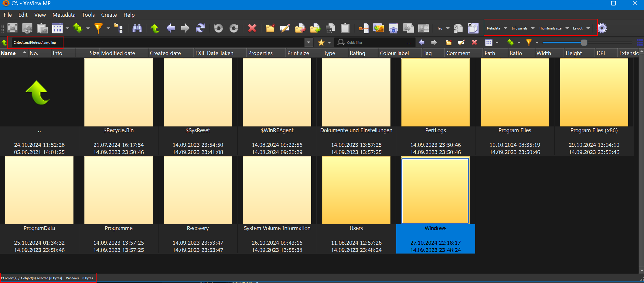
Task: Sort by the Modified date column header
Action: point(118,53)
